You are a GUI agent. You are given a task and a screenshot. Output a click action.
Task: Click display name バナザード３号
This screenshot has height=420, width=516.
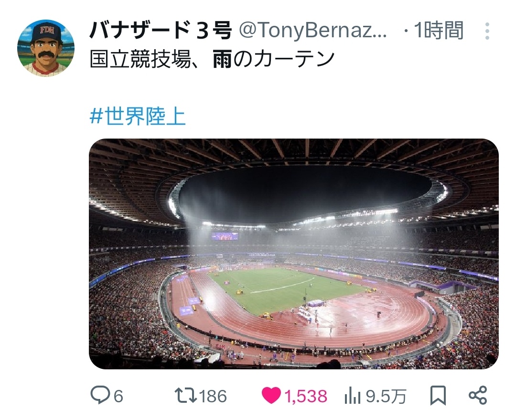[161, 32]
